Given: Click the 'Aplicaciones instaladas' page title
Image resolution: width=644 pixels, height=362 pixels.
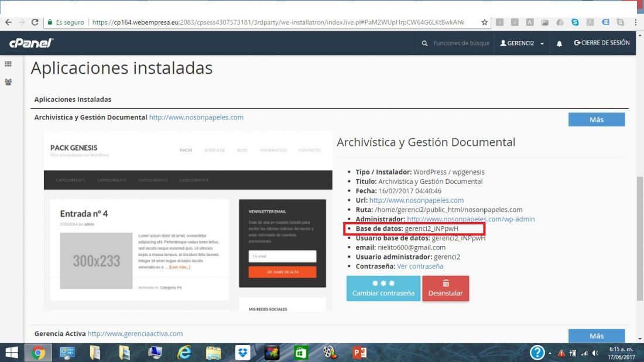Looking at the screenshot, I should click(122, 68).
